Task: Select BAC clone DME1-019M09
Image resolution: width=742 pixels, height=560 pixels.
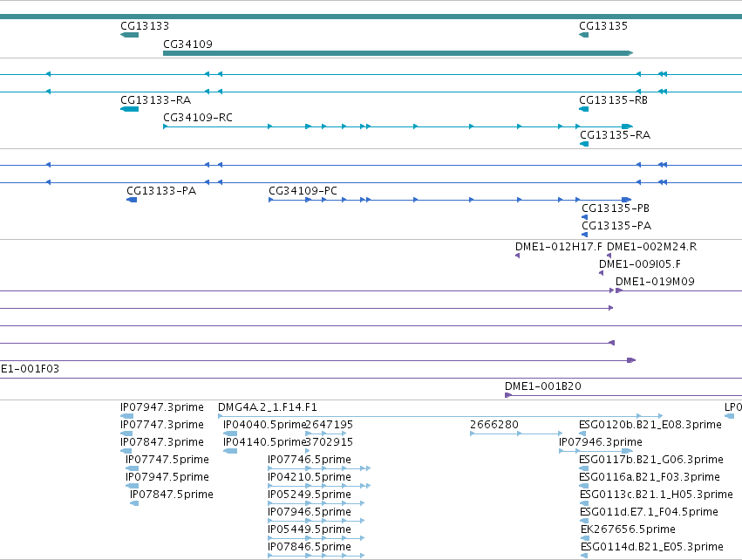Action: click(x=655, y=282)
